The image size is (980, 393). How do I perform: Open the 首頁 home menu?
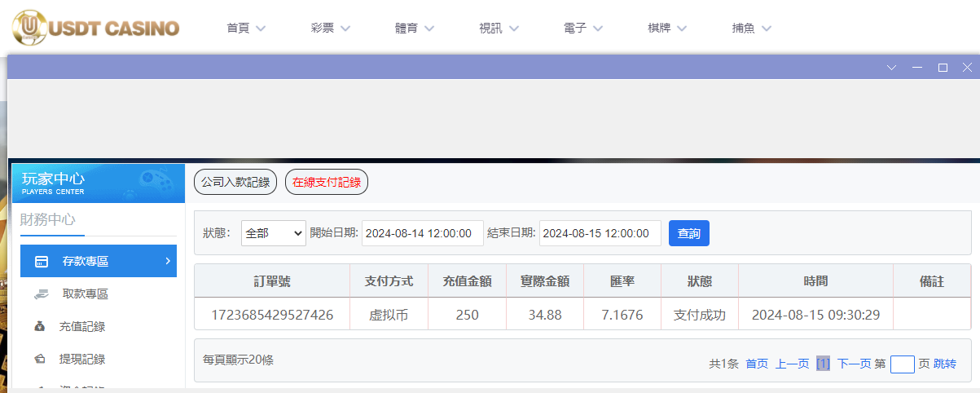[246, 29]
